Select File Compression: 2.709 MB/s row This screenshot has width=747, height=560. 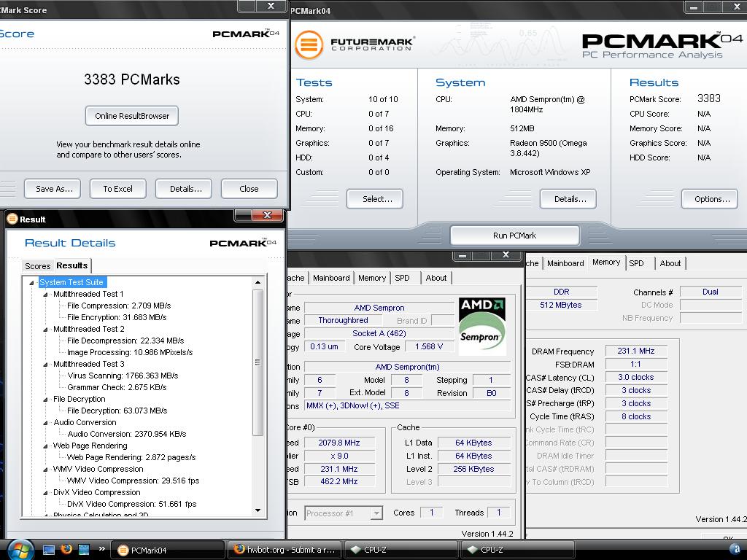tap(119, 306)
